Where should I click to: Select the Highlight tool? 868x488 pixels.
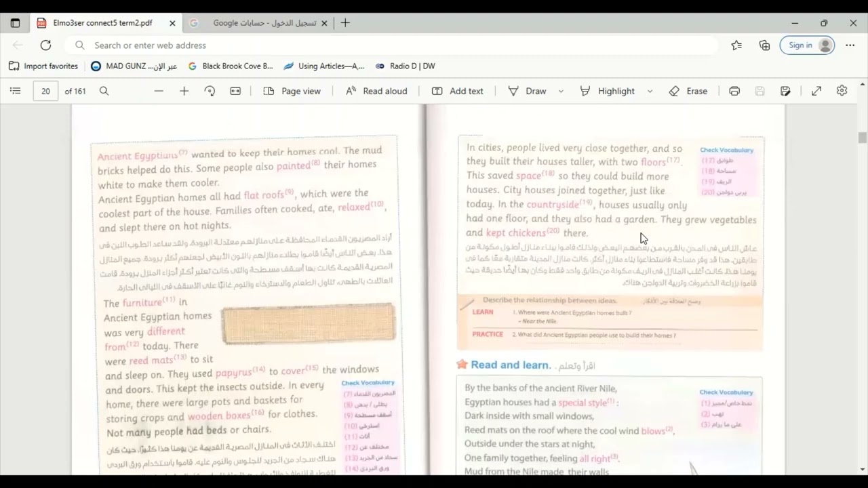tap(608, 91)
